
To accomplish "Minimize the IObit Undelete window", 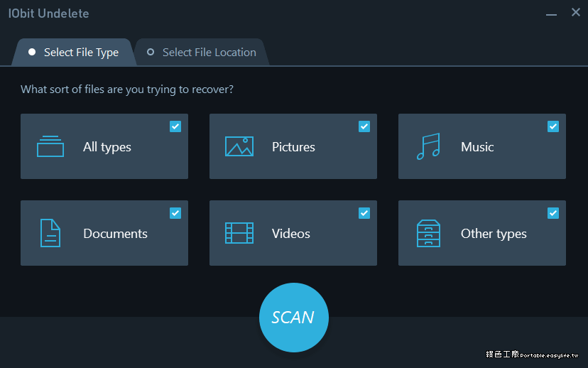I will [551, 14].
